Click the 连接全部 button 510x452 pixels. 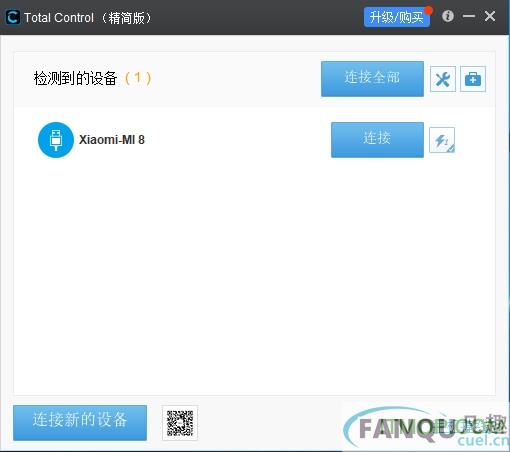[x=372, y=79]
